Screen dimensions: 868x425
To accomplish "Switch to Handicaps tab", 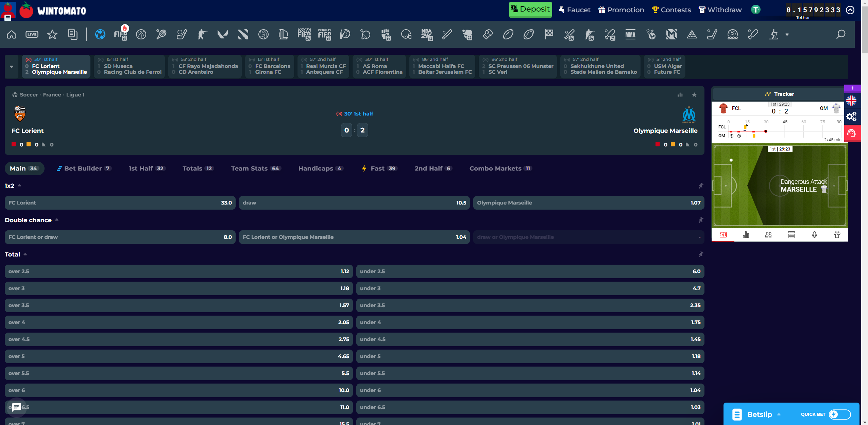I will pos(321,169).
